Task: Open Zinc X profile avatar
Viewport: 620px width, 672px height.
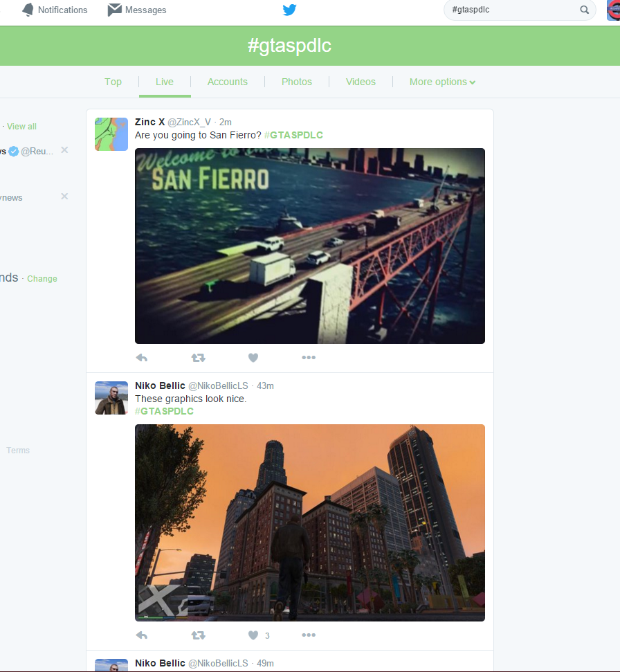Action: pyautogui.click(x=111, y=134)
